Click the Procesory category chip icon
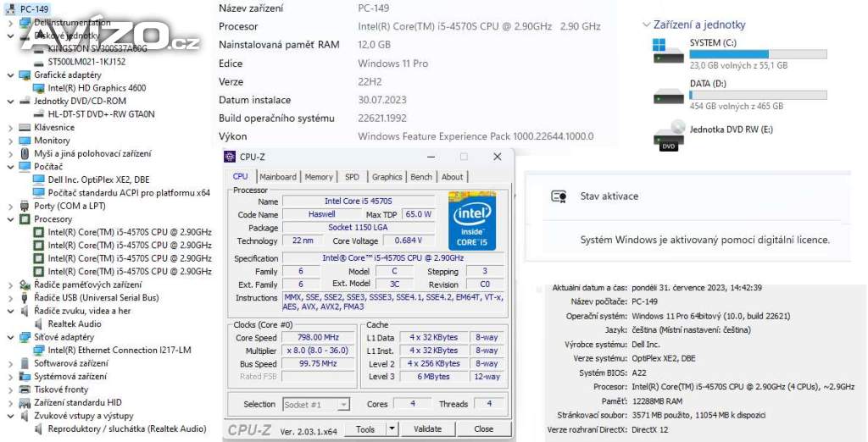The width and height of the screenshot is (868, 442). 25,219
